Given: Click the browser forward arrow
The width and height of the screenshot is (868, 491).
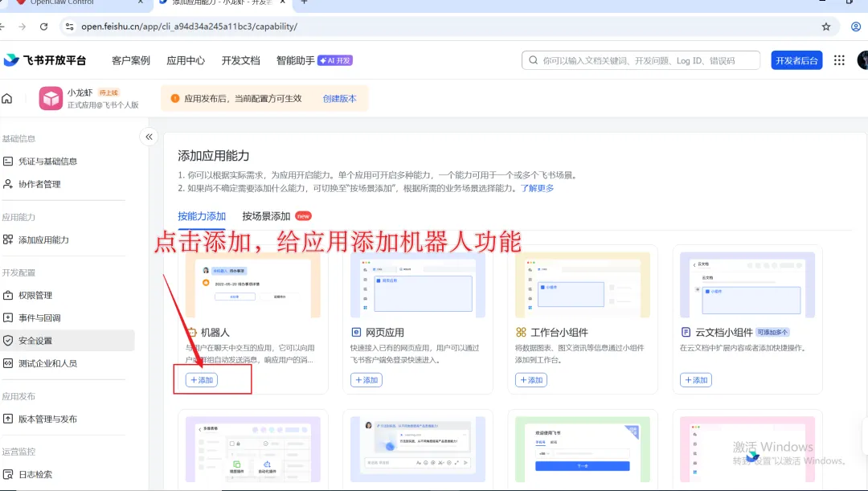Looking at the screenshot, I should click(x=23, y=27).
